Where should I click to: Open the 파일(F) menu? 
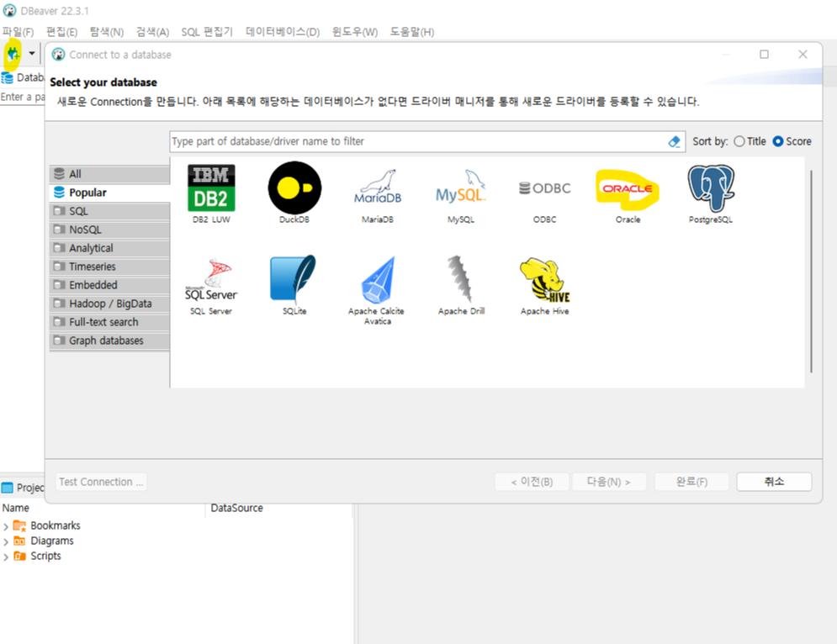pos(19,32)
